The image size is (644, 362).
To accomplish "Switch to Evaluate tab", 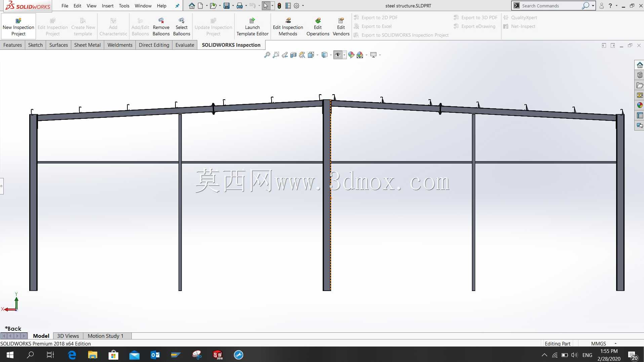I will (185, 45).
